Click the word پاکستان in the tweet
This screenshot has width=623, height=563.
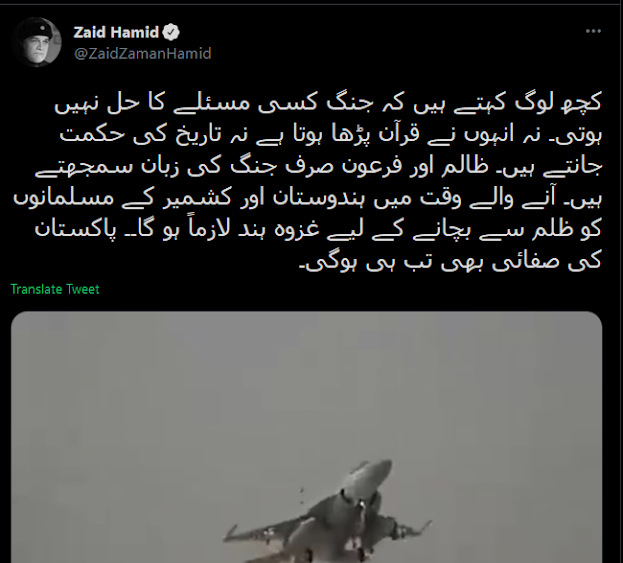tap(75, 230)
